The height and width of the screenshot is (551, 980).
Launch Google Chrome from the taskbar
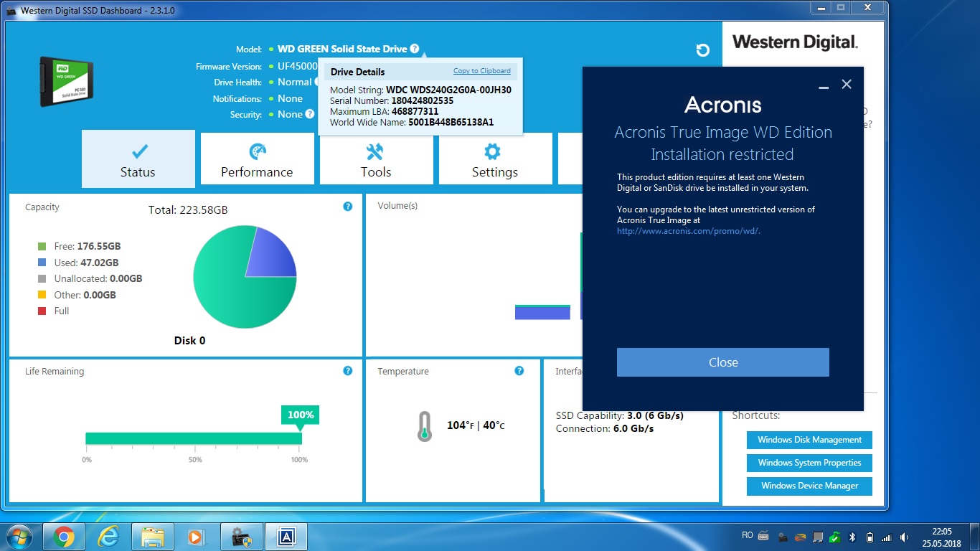click(64, 537)
